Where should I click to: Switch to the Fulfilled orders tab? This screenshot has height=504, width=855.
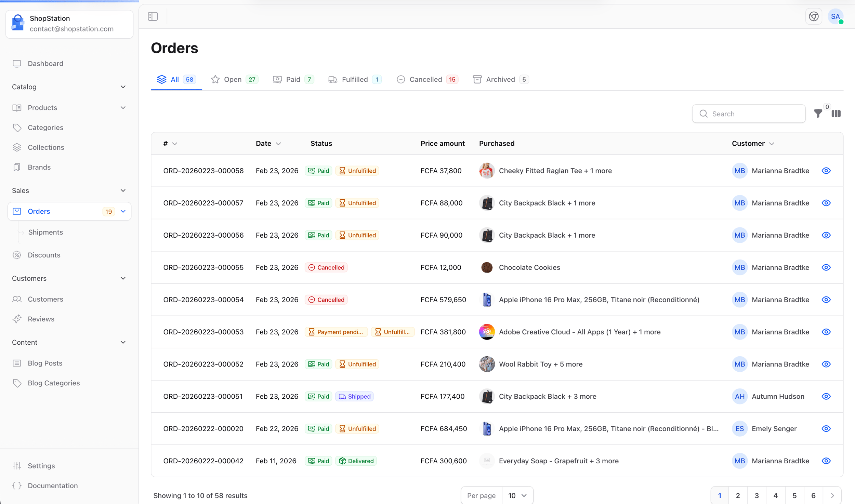[355, 79]
